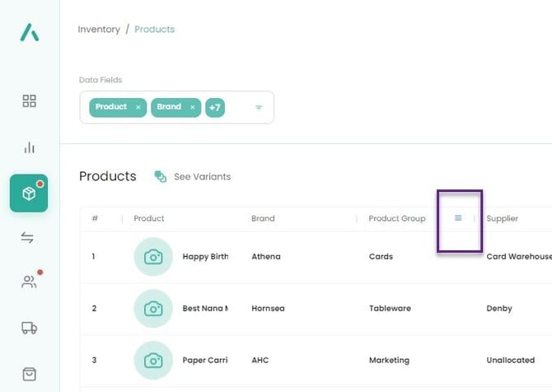
Task: Open the shopping bag icon
Action: pyautogui.click(x=30, y=374)
